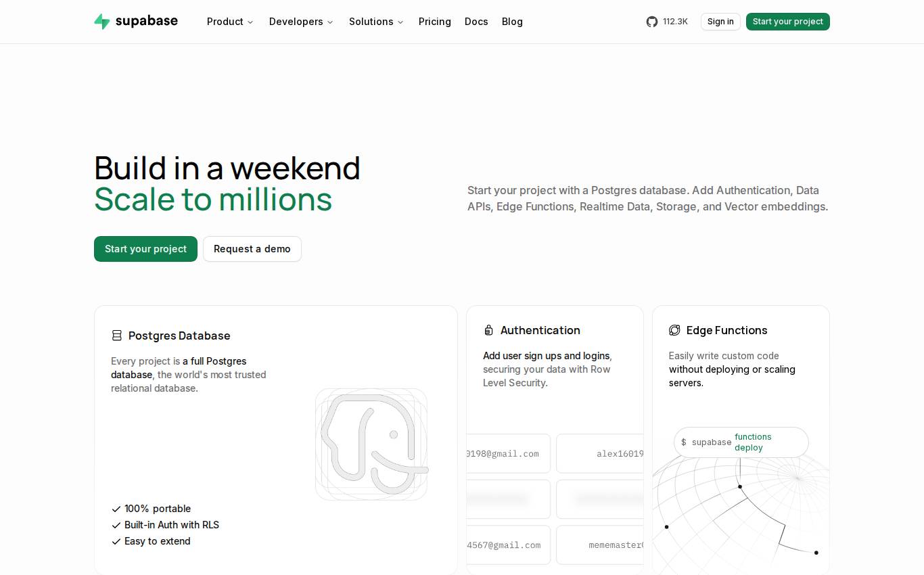
Task: Click the "100% portable" feature text
Action: [x=158, y=509]
